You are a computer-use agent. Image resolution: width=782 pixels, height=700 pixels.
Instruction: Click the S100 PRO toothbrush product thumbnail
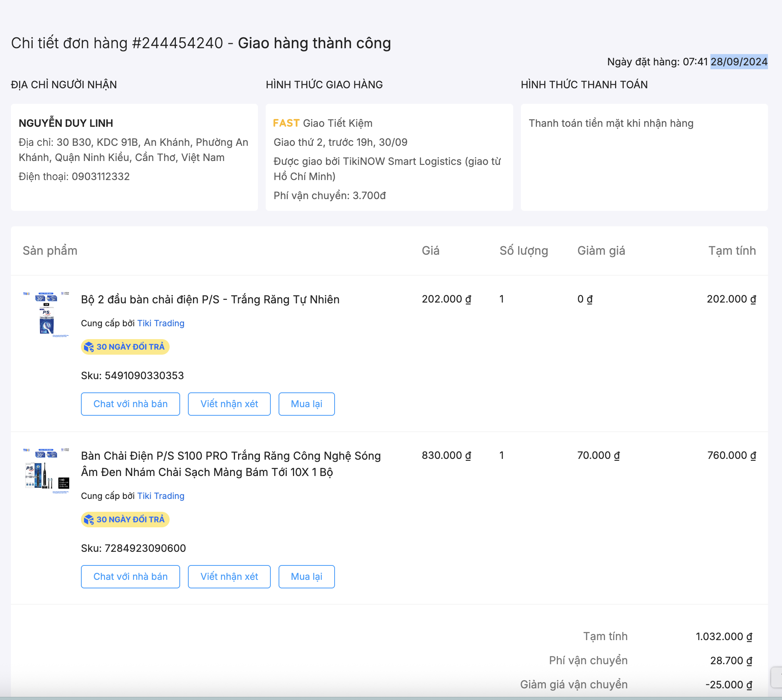46,471
